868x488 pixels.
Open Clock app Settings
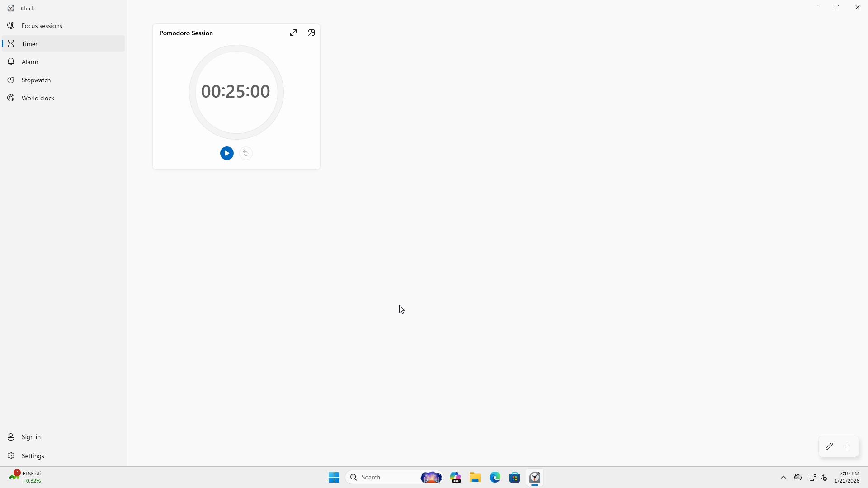(33, 456)
